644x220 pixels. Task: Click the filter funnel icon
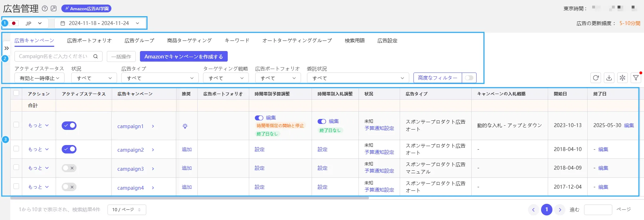click(636, 78)
